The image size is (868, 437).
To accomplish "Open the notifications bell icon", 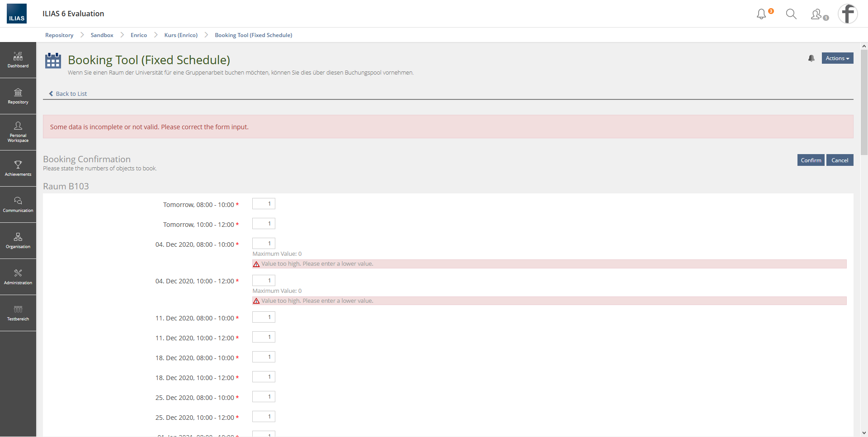I will click(762, 14).
